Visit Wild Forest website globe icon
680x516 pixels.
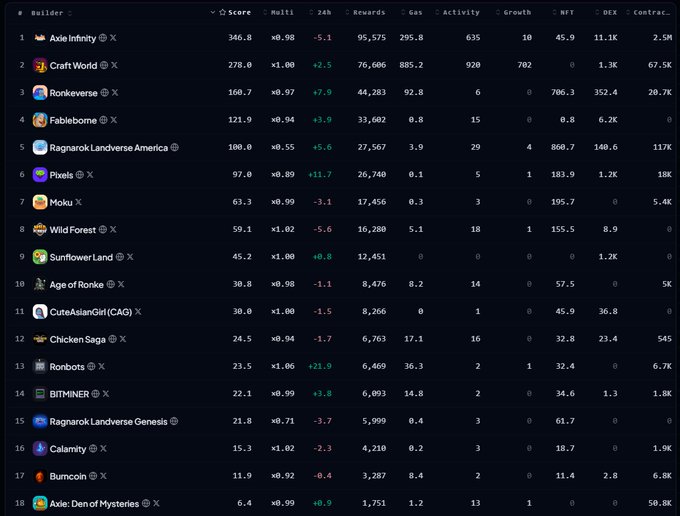(x=103, y=229)
